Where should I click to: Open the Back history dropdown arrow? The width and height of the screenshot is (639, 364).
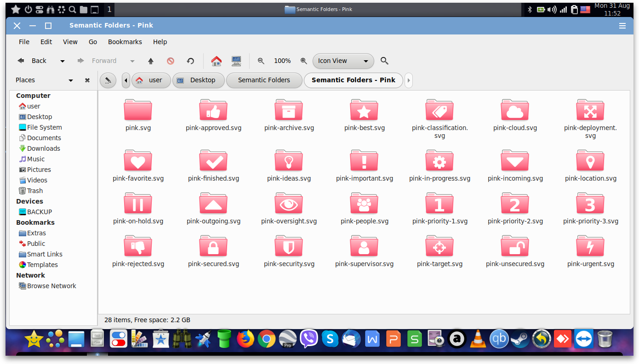tap(63, 61)
